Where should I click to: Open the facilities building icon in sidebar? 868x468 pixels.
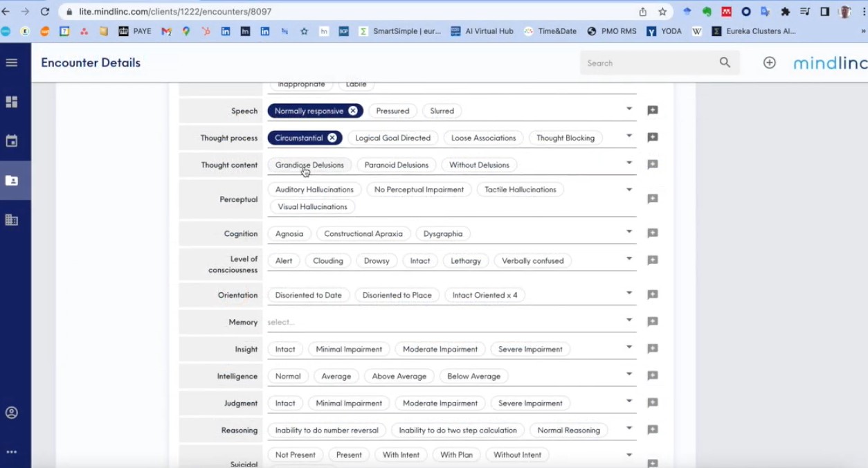(12, 220)
